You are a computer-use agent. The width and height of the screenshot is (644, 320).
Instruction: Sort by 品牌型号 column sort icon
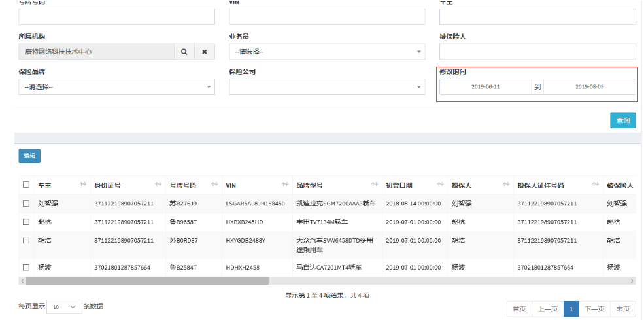(375, 185)
